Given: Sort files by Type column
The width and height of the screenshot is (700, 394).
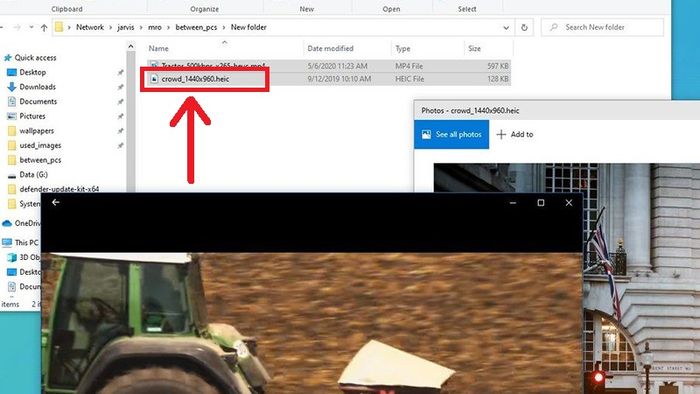Looking at the screenshot, I should pyautogui.click(x=428, y=48).
